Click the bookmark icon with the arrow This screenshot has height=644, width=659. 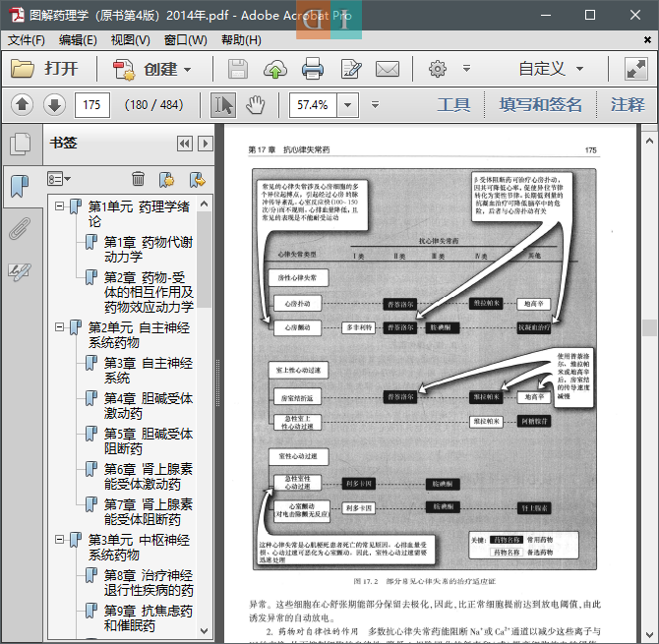coord(197,179)
